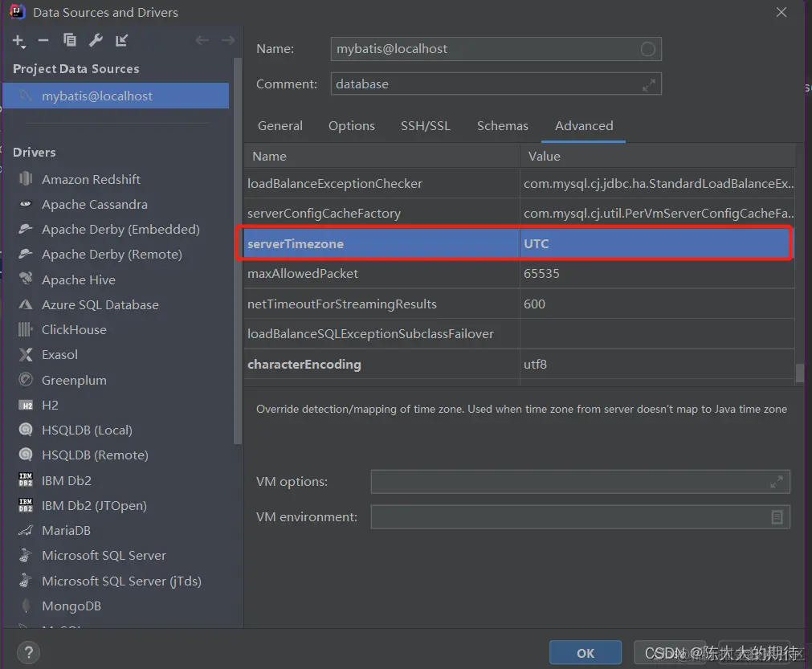Click the Add data source plus icon

[x=18, y=41]
